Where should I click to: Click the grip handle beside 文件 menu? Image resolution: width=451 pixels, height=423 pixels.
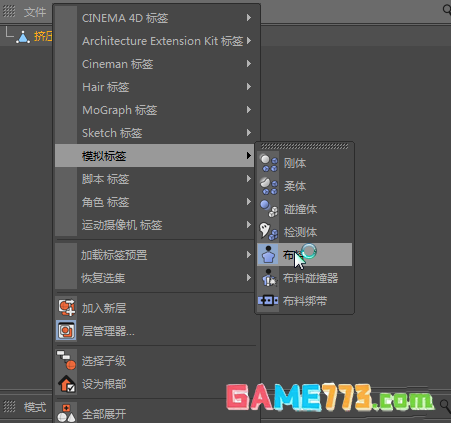pyautogui.click(x=9, y=12)
